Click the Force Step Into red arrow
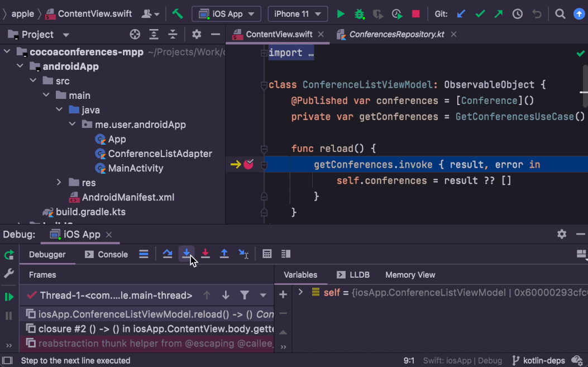This screenshot has height=367, width=588. pyautogui.click(x=205, y=254)
